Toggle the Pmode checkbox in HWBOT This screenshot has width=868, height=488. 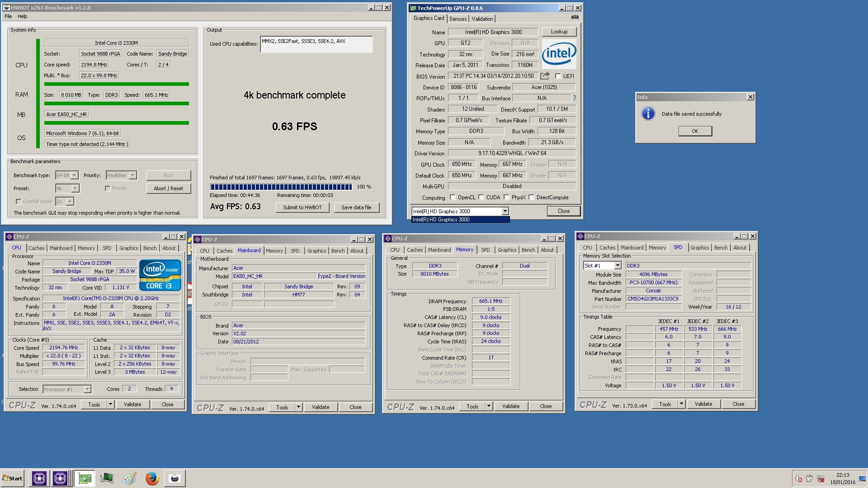(x=108, y=188)
